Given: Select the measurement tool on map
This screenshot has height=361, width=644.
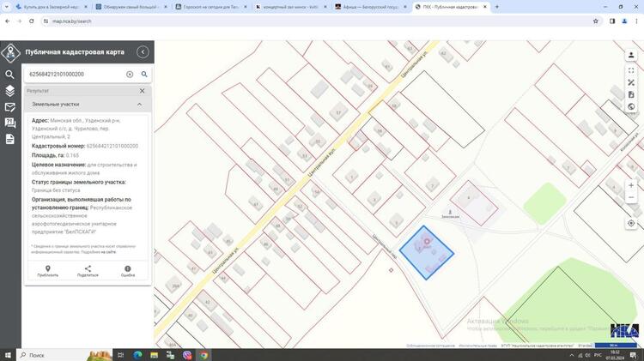Looking at the screenshot, I should tap(631, 82).
